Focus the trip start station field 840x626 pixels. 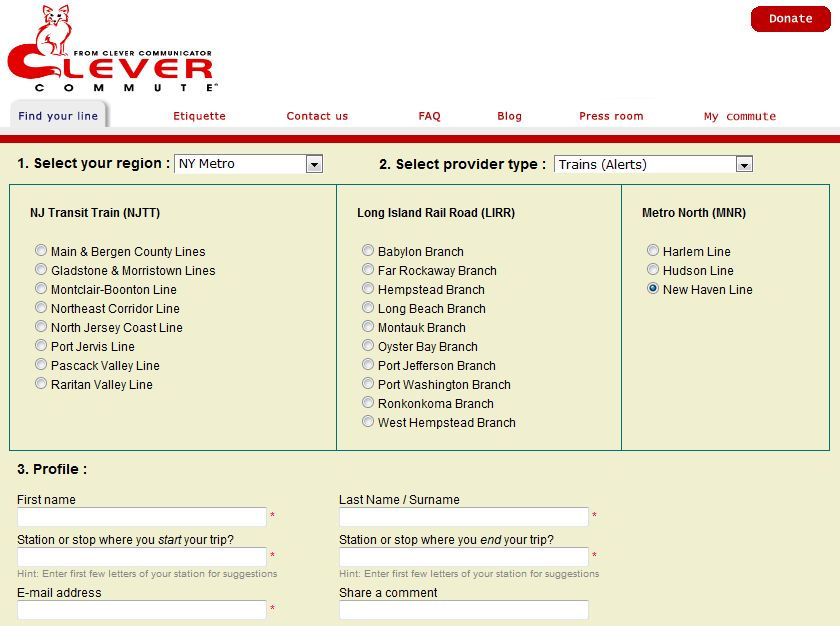pyautogui.click(x=142, y=557)
